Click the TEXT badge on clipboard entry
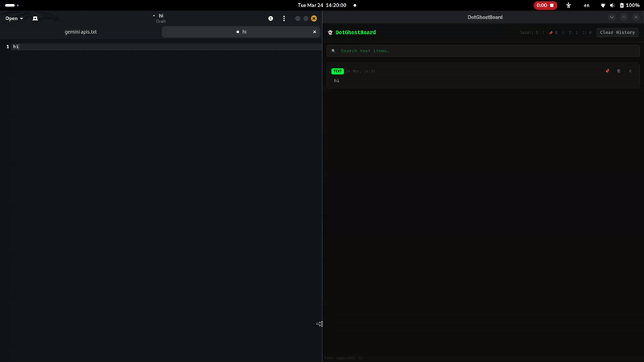 click(x=337, y=71)
